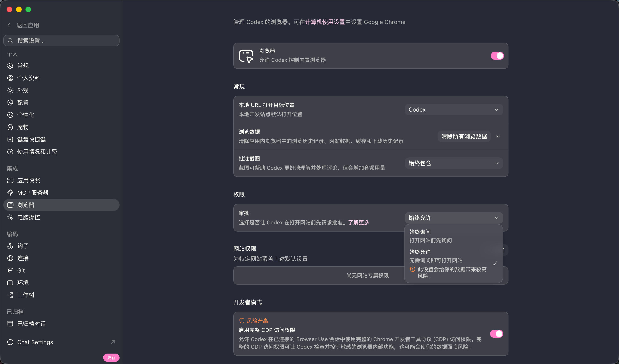Click the keyboard shortcut icon beside 键盘快捷键

(10, 139)
